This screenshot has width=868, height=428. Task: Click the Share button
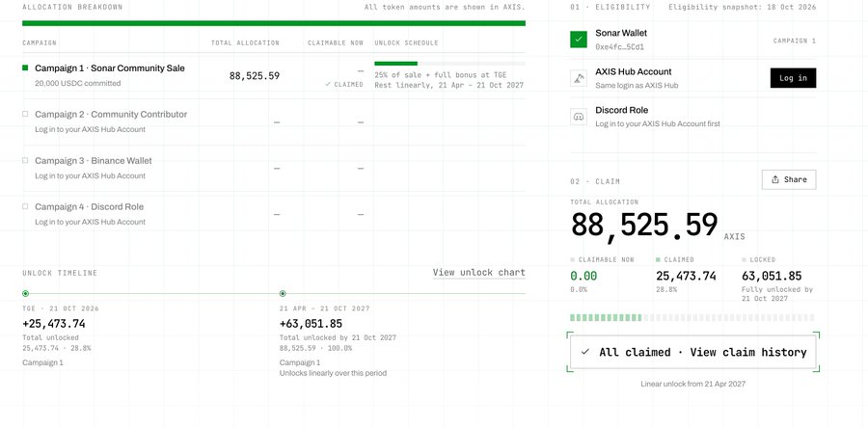tap(789, 179)
